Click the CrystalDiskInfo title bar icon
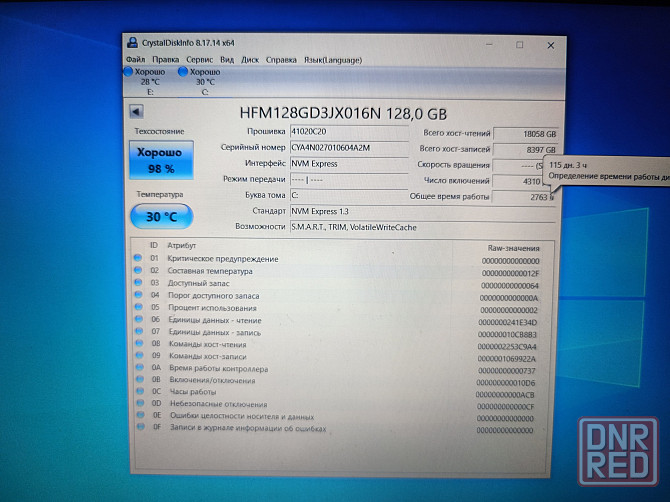The height and width of the screenshot is (502, 670). (132, 43)
